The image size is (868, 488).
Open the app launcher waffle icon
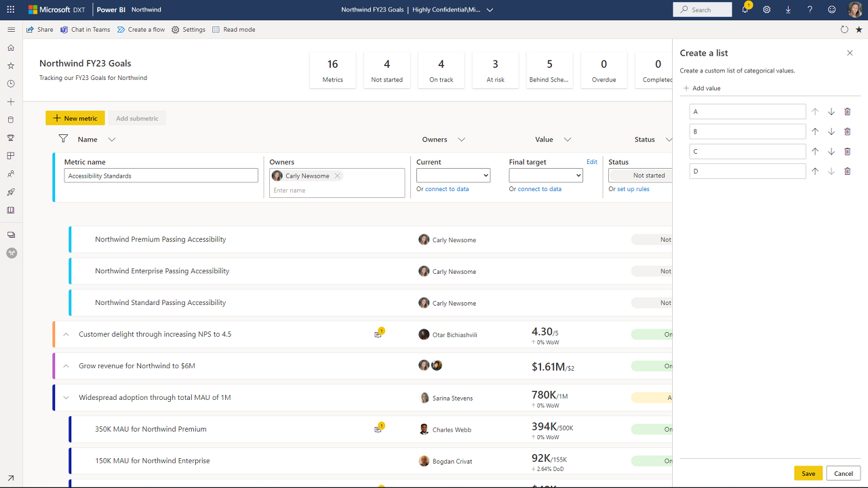[x=10, y=10]
